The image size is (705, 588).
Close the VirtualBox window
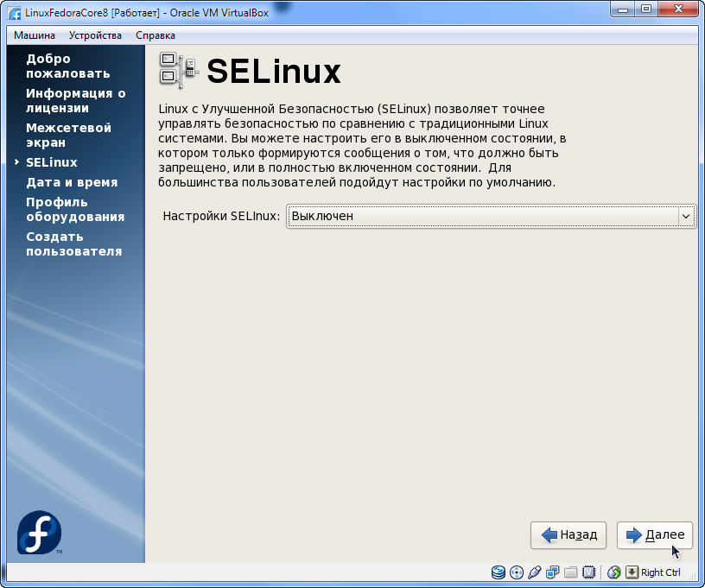click(679, 9)
